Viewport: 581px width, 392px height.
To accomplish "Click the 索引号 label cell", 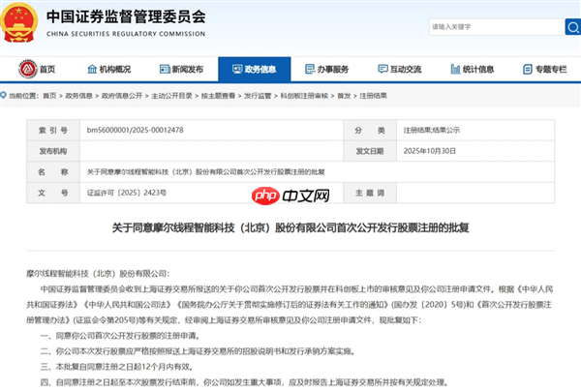I will [53, 130].
